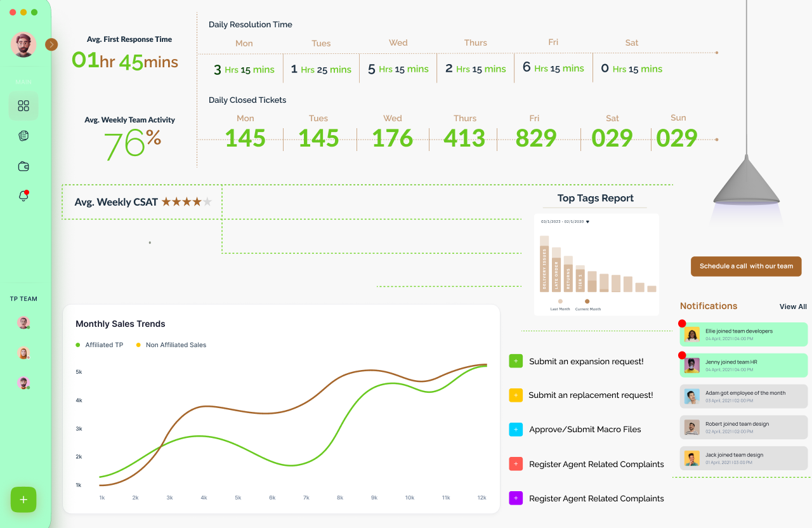Click the red plus icon to register complaints
This screenshot has height=528, width=812.
coord(515,464)
